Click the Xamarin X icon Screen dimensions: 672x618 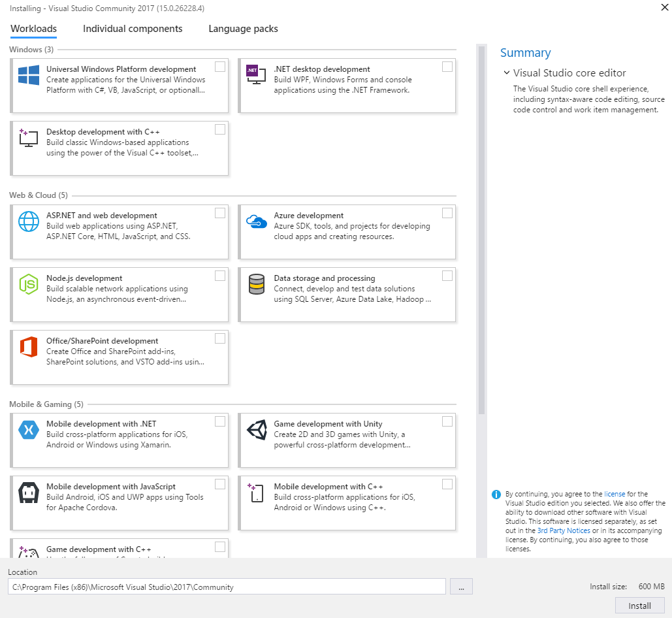coord(29,429)
